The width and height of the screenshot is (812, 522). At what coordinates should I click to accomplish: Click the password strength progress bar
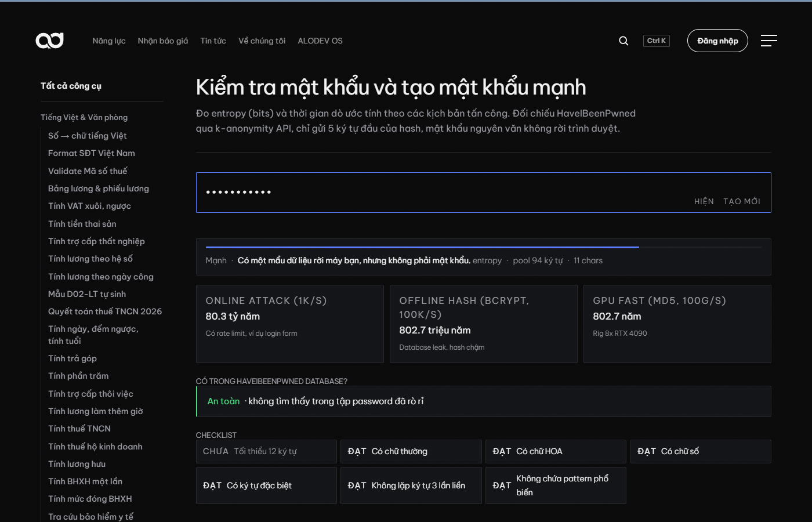484,247
